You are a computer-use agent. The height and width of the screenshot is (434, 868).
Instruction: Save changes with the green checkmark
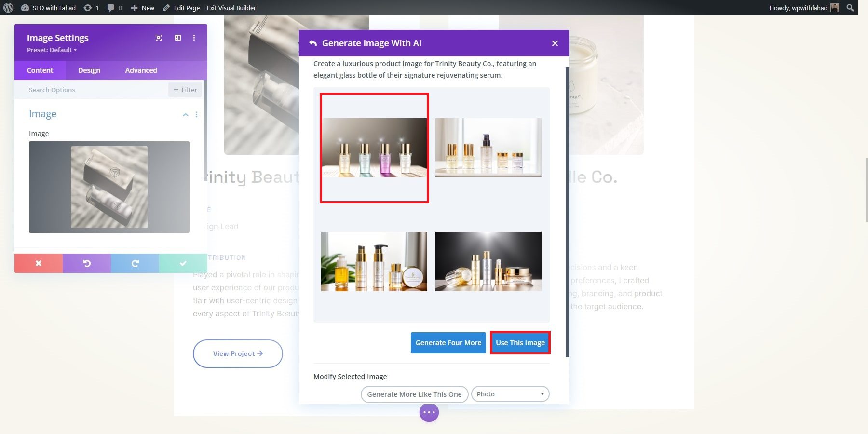[x=183, y=263]
